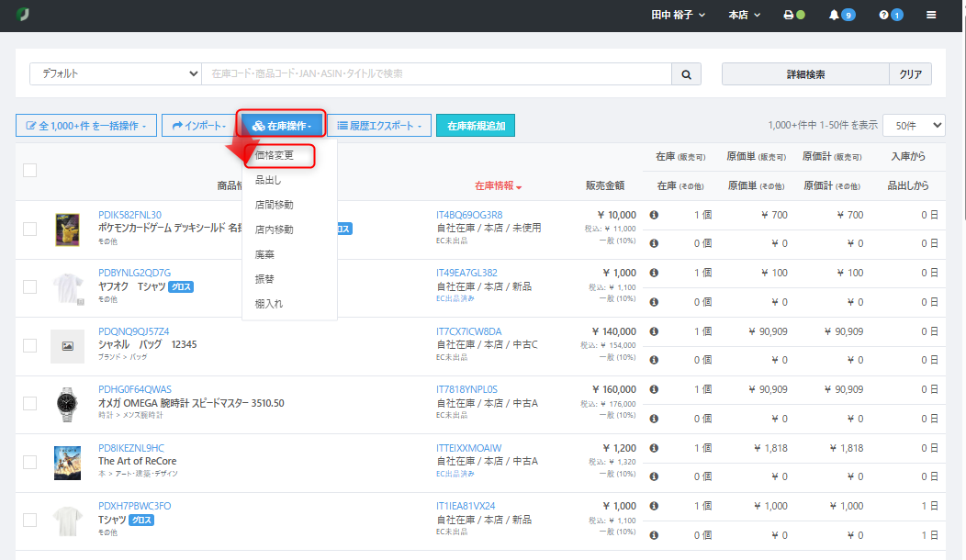The width and height of the screenshot is (966, 560).
Task: Click the green leaf app logo
Action: point(22,15)
